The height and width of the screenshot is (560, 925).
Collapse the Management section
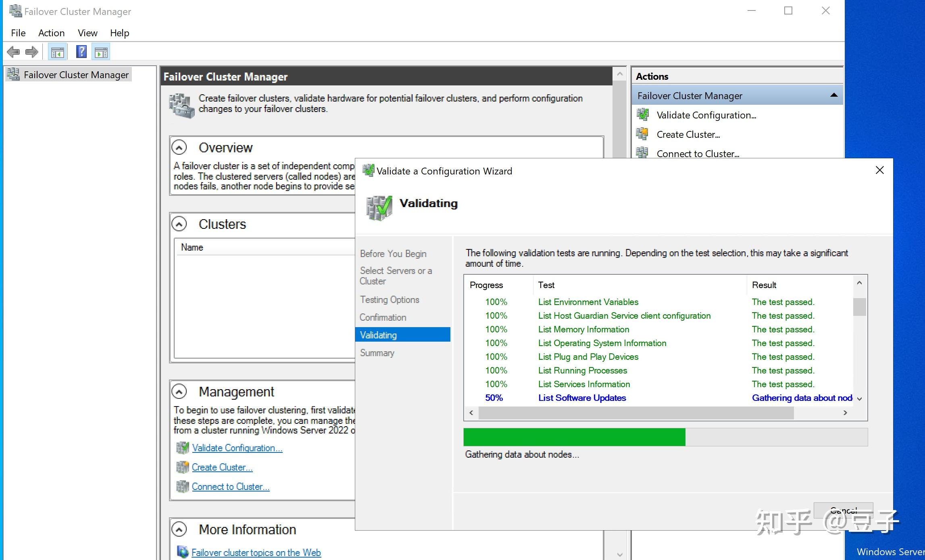pyautogui.click(x=179, y=391)
